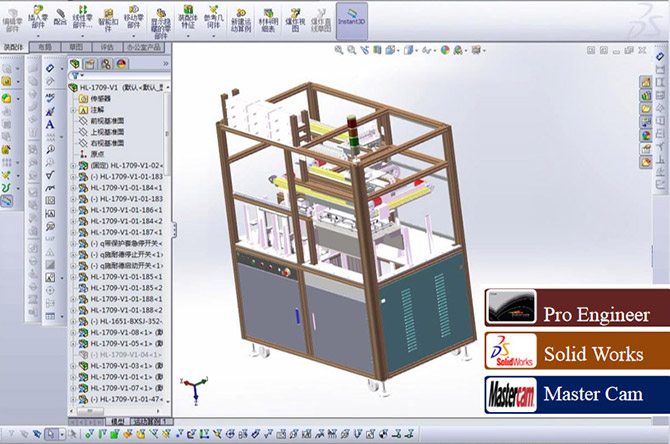Switch to the 布局 (Layout) tab
The width and height of the screenshot is (670, 444).
pyautogui.click(x=44, y=46)
